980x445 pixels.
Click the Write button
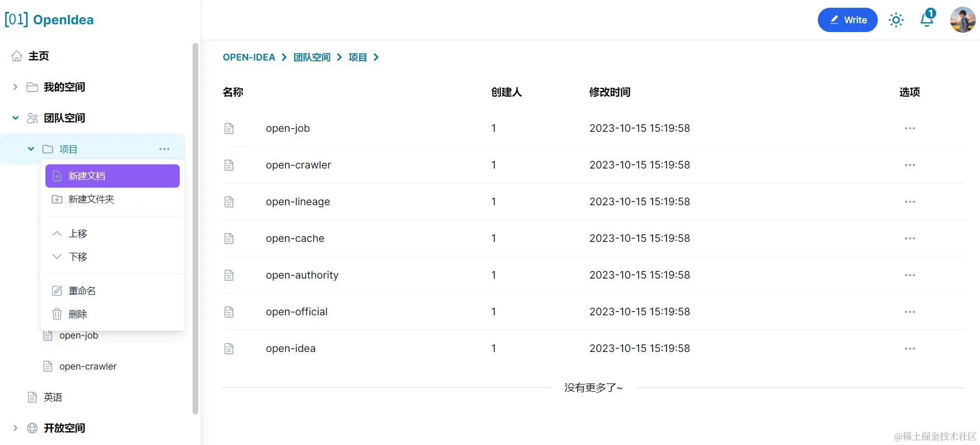coord(847,20)
